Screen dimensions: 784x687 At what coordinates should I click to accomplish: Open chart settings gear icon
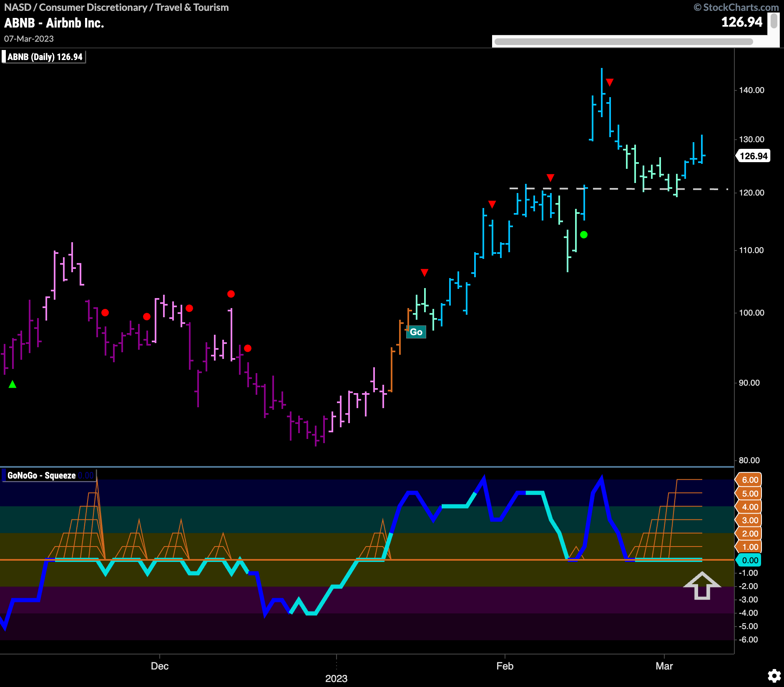[x=774, y=676]
